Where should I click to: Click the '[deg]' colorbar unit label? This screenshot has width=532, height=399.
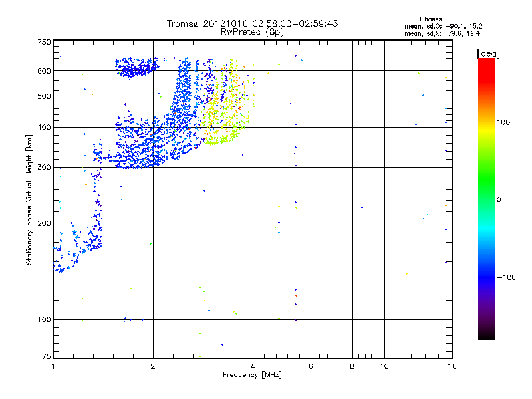(488, 53)
